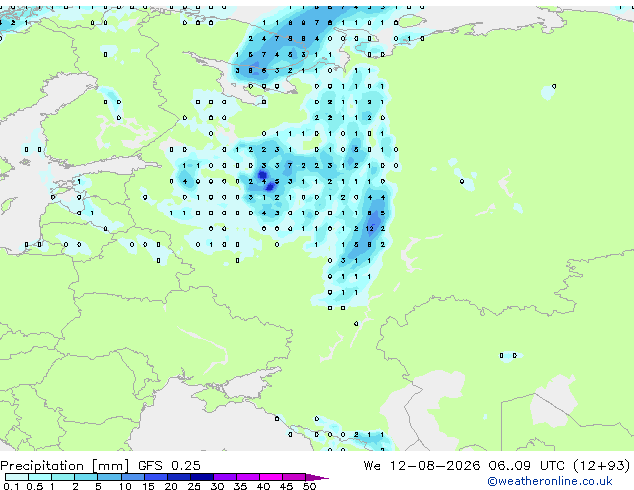The image size is (634, 490).
Task: Click the legend label '50'
Action: tap(309, 486)
